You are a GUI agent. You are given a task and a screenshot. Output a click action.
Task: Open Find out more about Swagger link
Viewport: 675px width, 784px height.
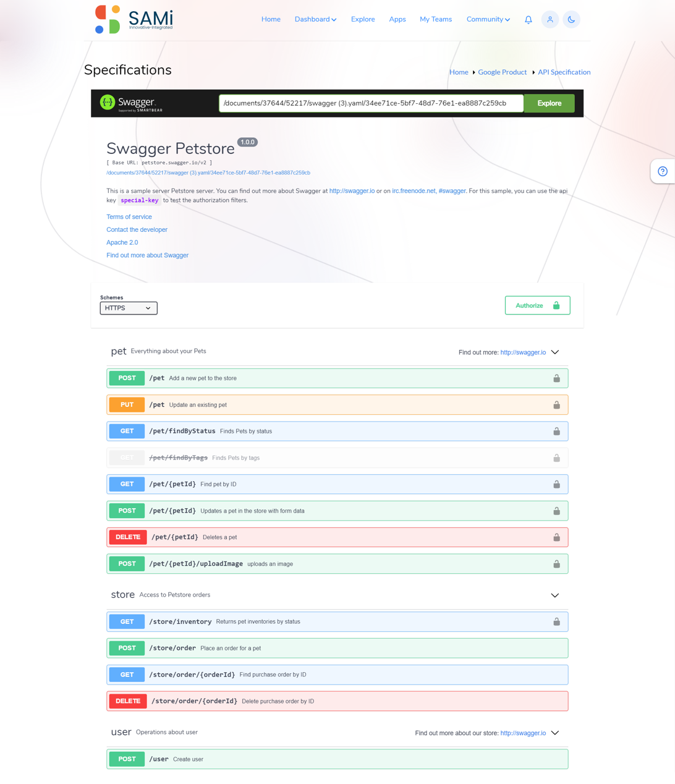147,255
